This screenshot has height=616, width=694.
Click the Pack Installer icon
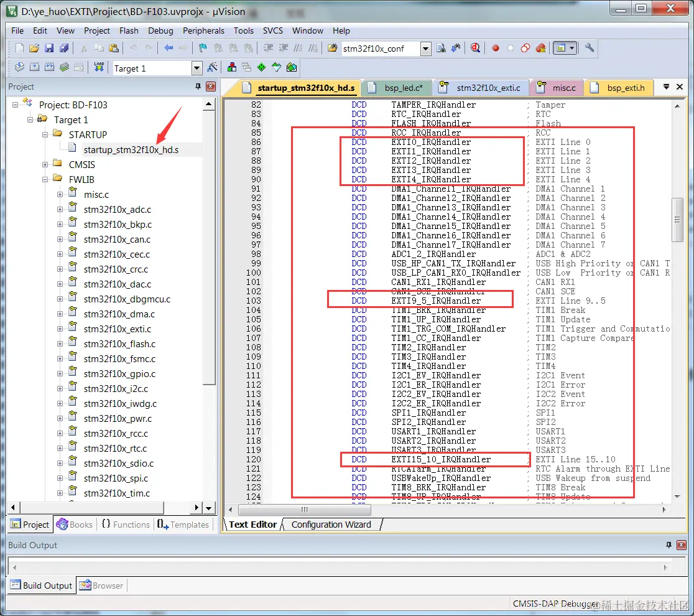pyautogui.click(x=292, y=67)
